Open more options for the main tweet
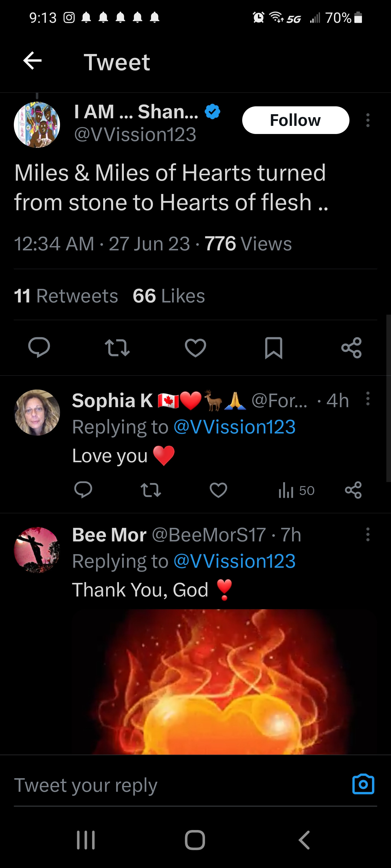Viewport: 391px width, 868px height. tap(368, 120)
